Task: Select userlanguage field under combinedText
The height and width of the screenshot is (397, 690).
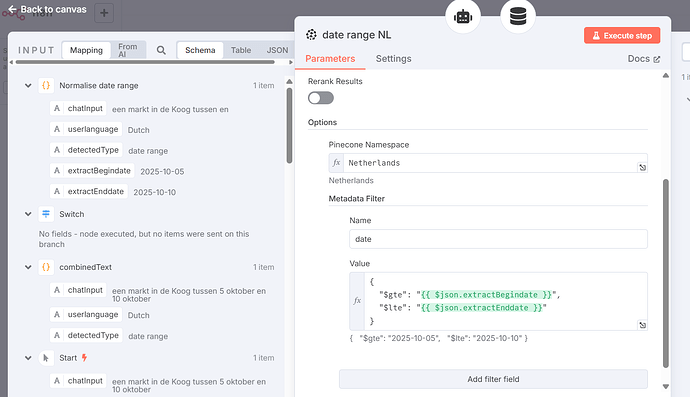Action: tap(93, 314)
